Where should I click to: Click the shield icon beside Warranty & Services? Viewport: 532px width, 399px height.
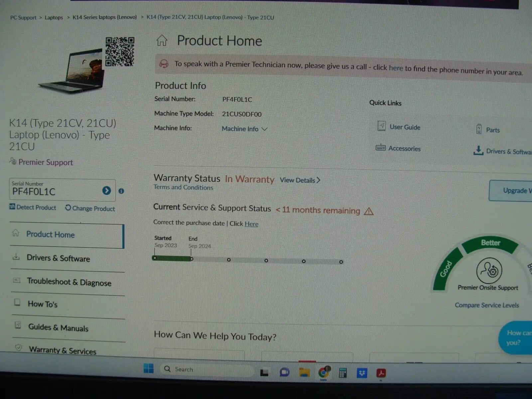point(19,347)
